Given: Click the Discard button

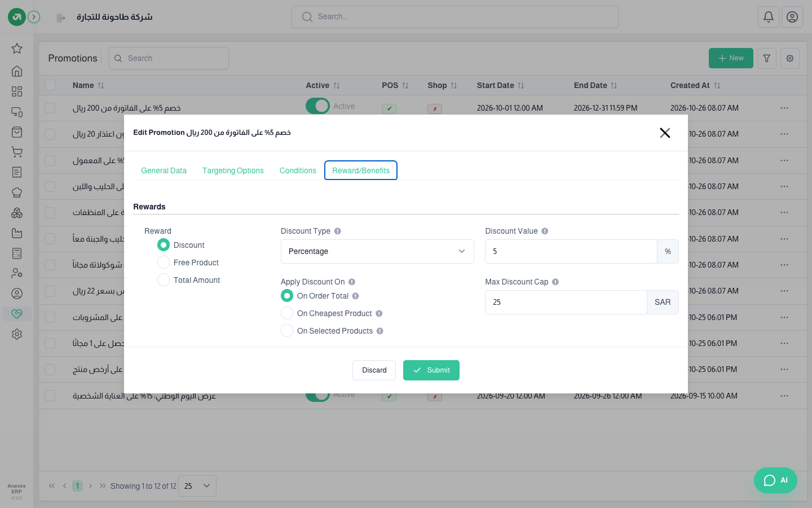Looking at the screenshot, I should tap(374, 370).
